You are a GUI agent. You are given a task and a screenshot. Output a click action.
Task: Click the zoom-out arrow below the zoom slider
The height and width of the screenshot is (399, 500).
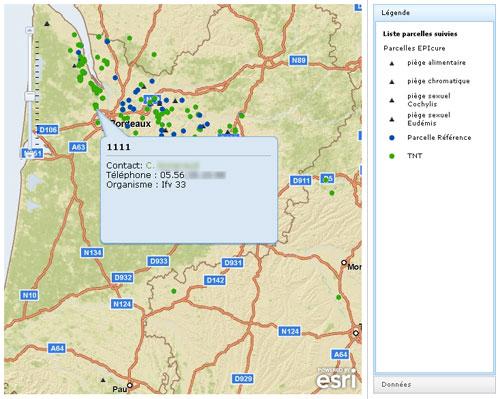(30, 154)
